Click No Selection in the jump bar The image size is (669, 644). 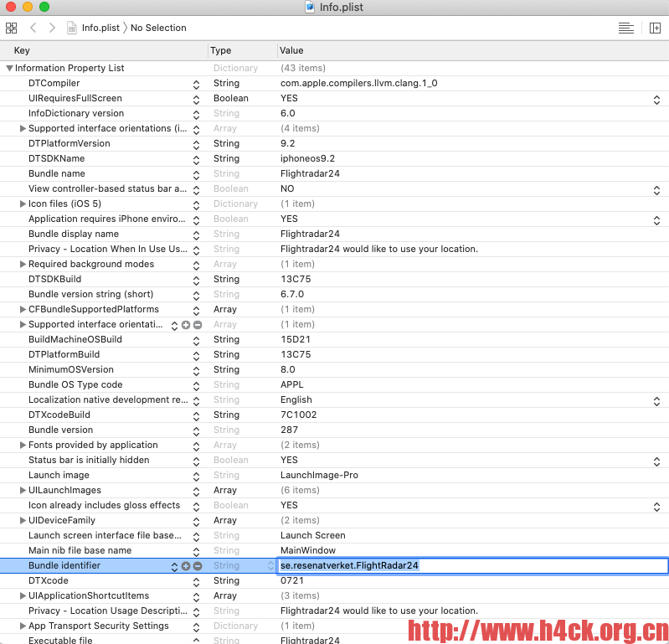click(x=158, y=28)
